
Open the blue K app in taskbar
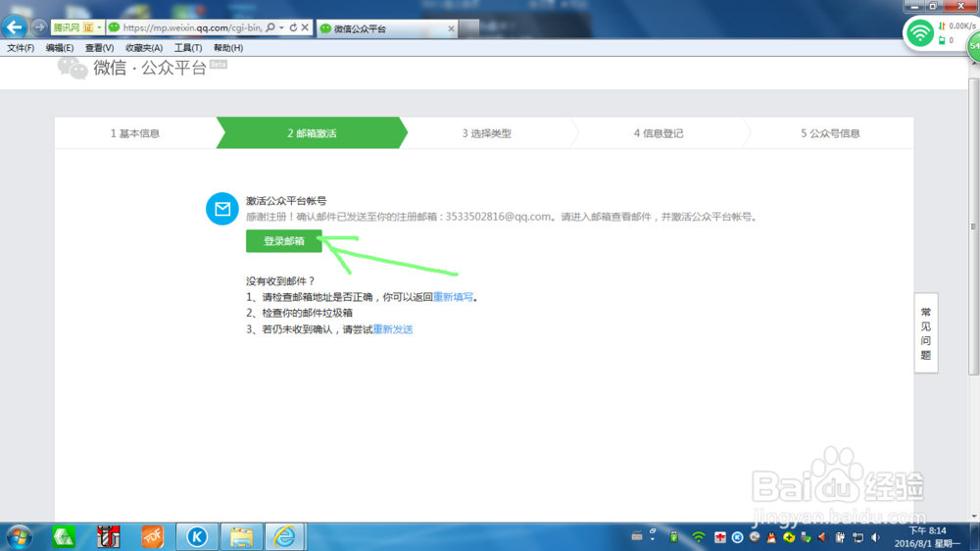(x=197, y=536)
